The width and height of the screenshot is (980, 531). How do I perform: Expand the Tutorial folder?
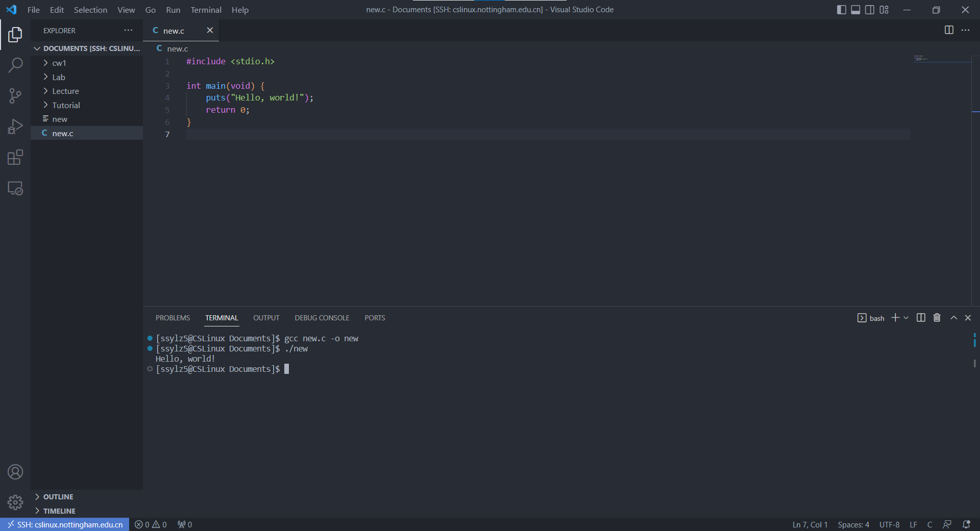(x=87, y=105)
